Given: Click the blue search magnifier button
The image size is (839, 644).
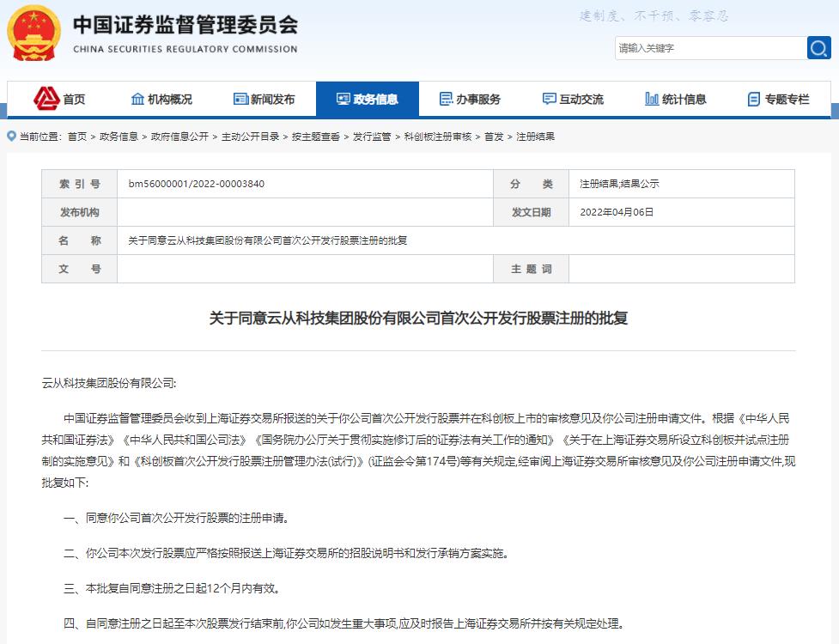Looking at the screenshot, I should tap(818, 48).
